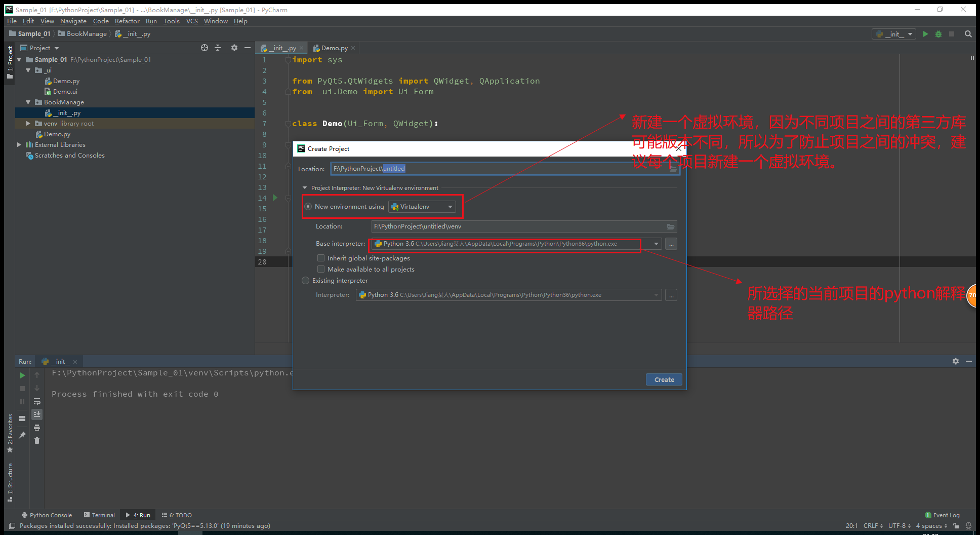Open the TODO tool window

pyautogui.click(x=177, y=515)
